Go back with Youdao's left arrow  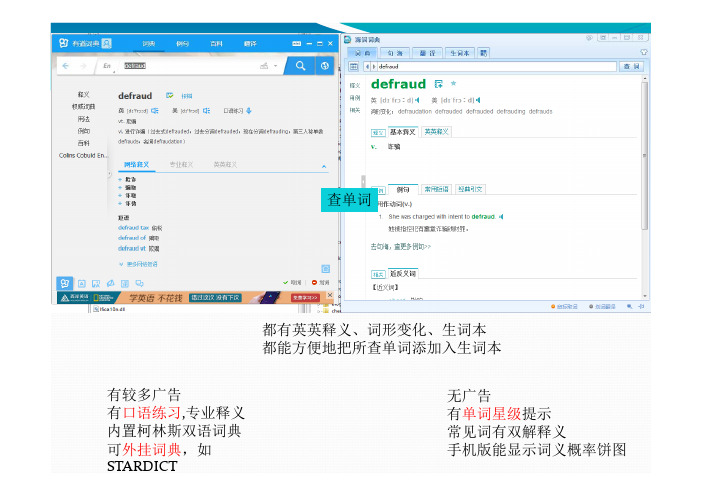pyautogui.click(x=66, y=66)
